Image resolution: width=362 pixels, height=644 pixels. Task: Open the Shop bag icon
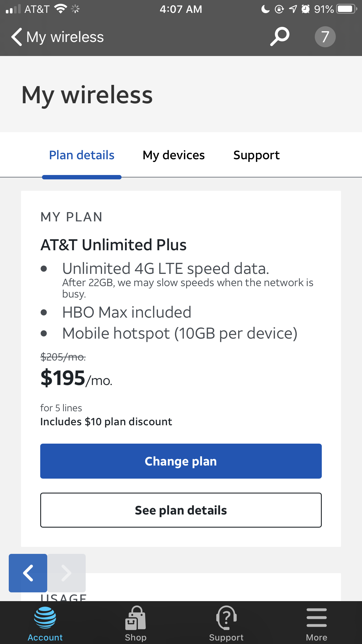click(x=136, y=623)
